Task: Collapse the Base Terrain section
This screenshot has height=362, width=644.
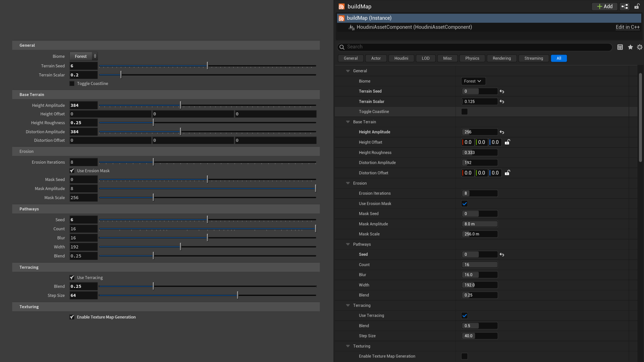Action: point(348,122)
